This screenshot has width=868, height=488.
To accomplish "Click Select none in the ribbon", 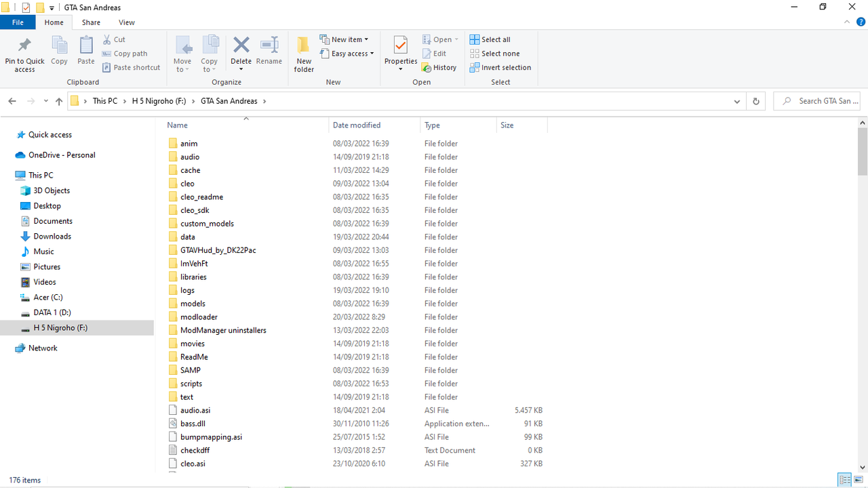I will point(495,54).
